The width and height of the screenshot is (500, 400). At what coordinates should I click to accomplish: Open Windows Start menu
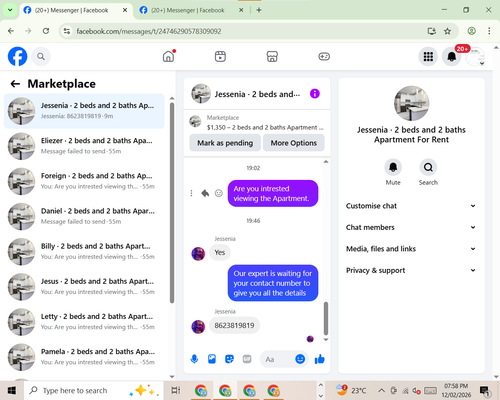point(12,390)
